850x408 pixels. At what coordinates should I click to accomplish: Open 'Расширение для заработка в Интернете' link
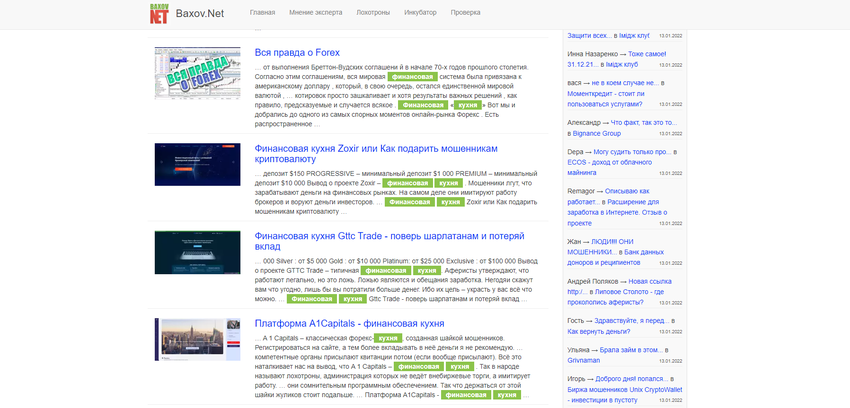(617, 212)
